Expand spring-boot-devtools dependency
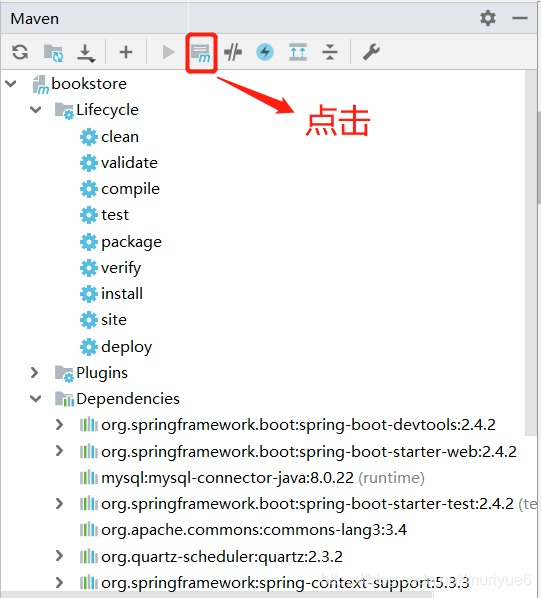 click(x=59, y=424)
